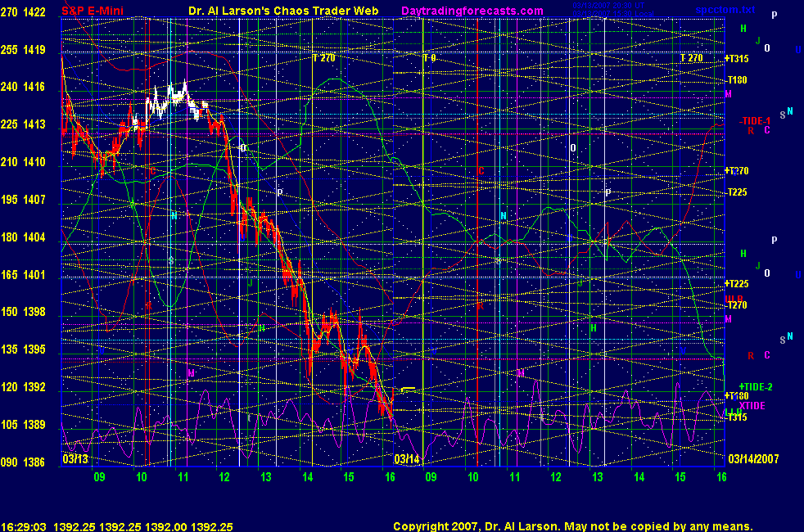Pick the "240 1416" price level
Screen dimensions: 804x532
(x=23, y=87)
